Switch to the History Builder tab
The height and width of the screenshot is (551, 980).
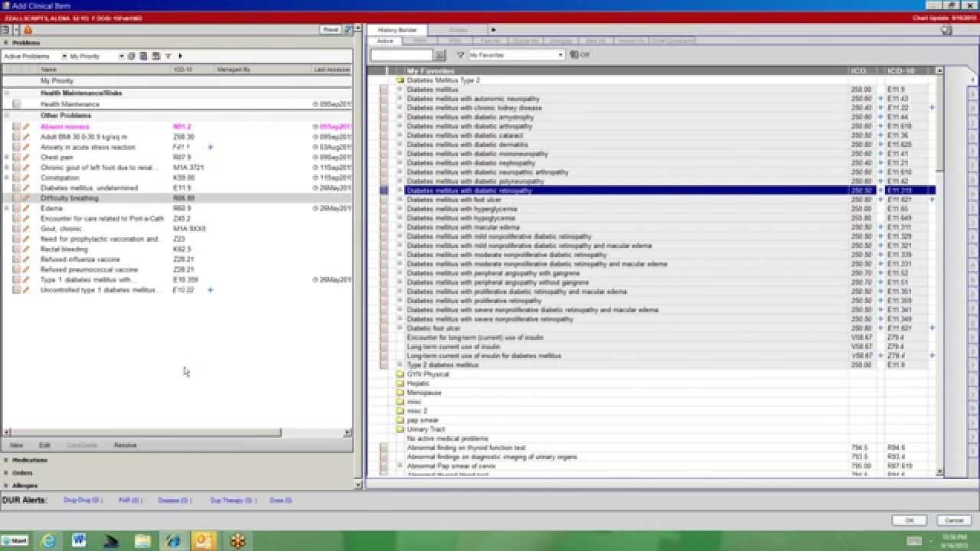tap(397, 30)
